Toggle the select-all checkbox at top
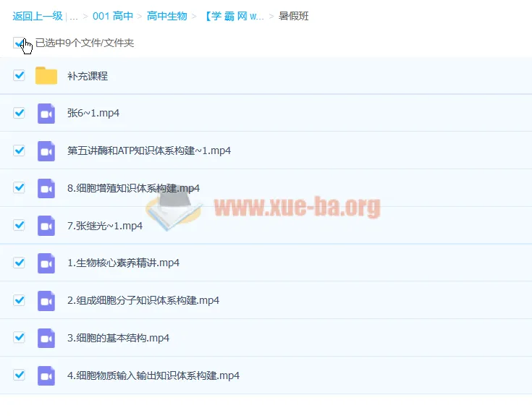Viewport: 532px width, 416px height. (x=19, y=43)
